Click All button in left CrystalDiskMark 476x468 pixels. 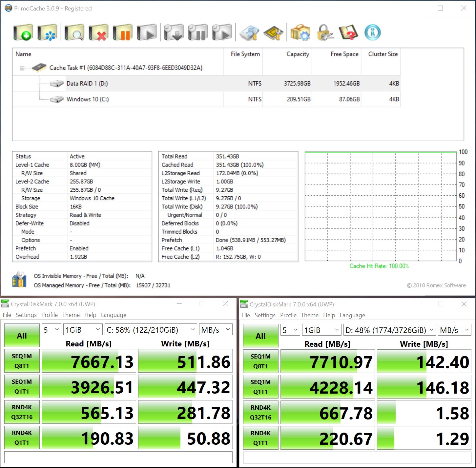(x=22, y=336)
